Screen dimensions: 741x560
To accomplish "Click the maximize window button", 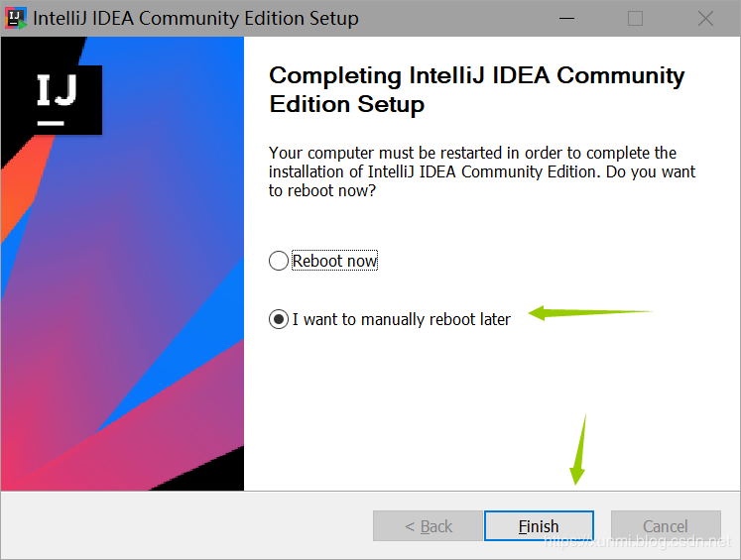I will tap(635, 19).
